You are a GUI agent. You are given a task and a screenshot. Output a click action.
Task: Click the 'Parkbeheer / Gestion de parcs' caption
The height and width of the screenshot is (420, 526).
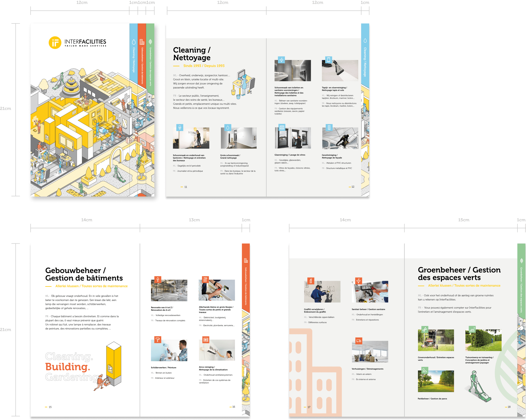pyautogui.click(x=432, y=399)
